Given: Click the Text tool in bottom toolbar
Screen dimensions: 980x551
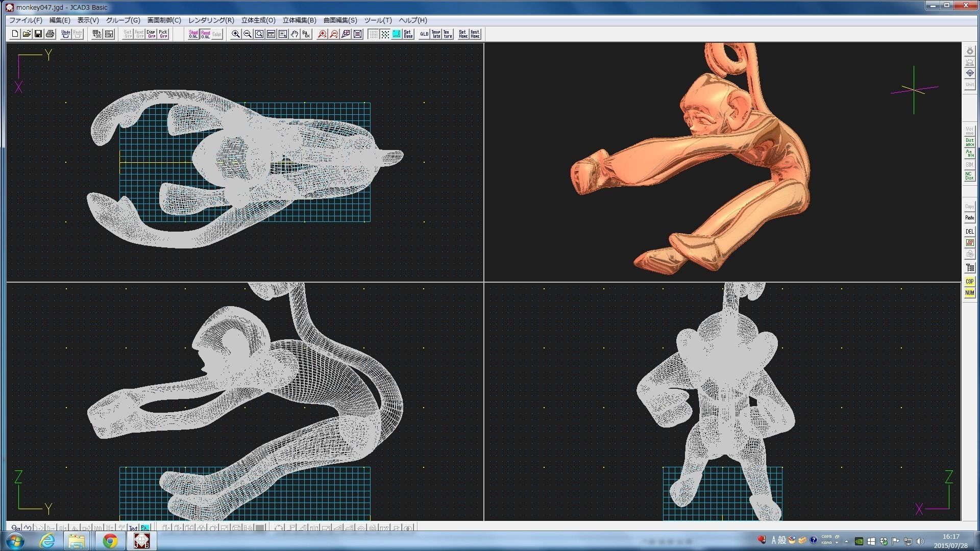Looking at the screenshot, I should [133, 528].
